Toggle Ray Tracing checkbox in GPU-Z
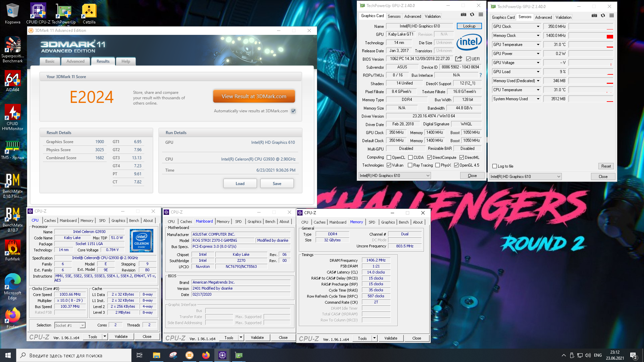Image resolution: width=644 pixels, height=362 pixels. point(410,165)
